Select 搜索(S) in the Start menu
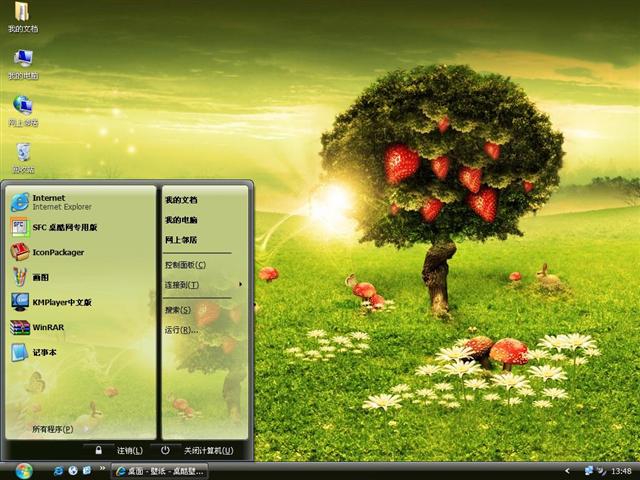This screenshot has width=640, height=480. click(x=179, y=310)
